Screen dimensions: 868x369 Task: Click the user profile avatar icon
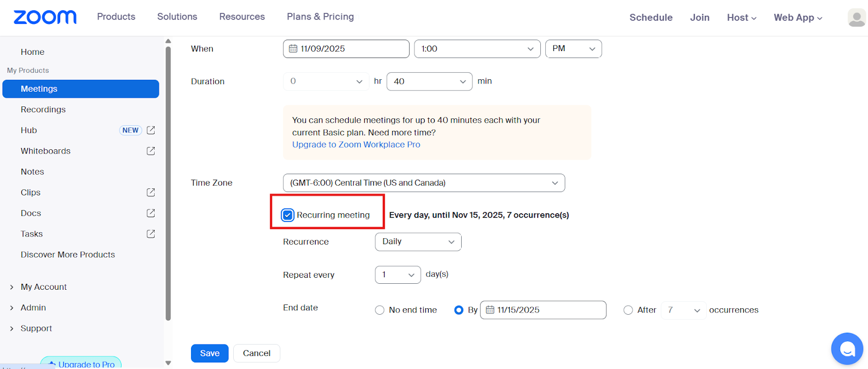click(x=857, y=17)
